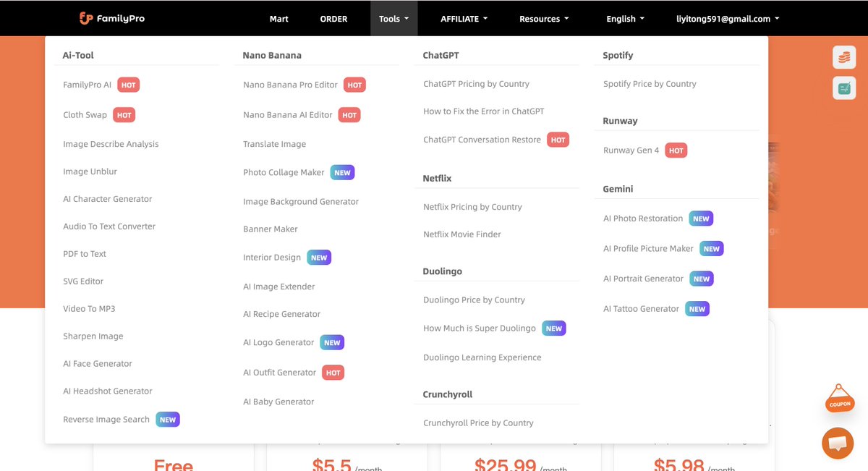Open How to Fix the Error in ChatGPT
The width and height of the screenshot is (868, 471).
tap(484, 111)
